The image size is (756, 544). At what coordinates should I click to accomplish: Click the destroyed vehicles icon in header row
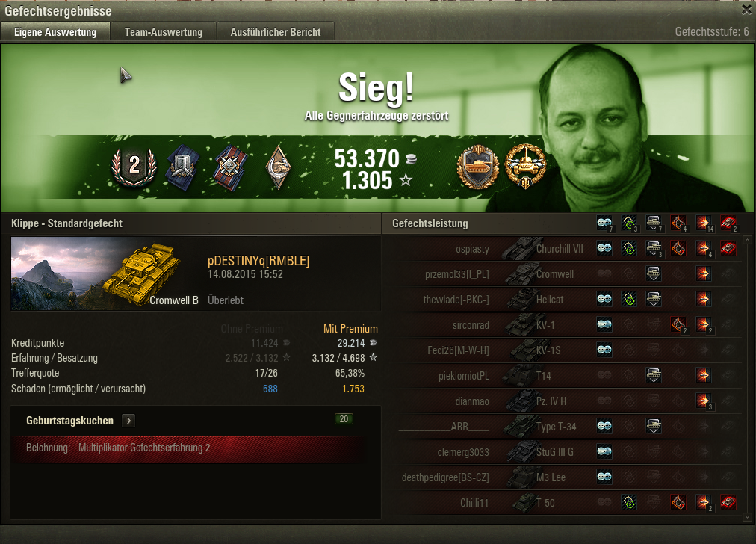[728, 223]
